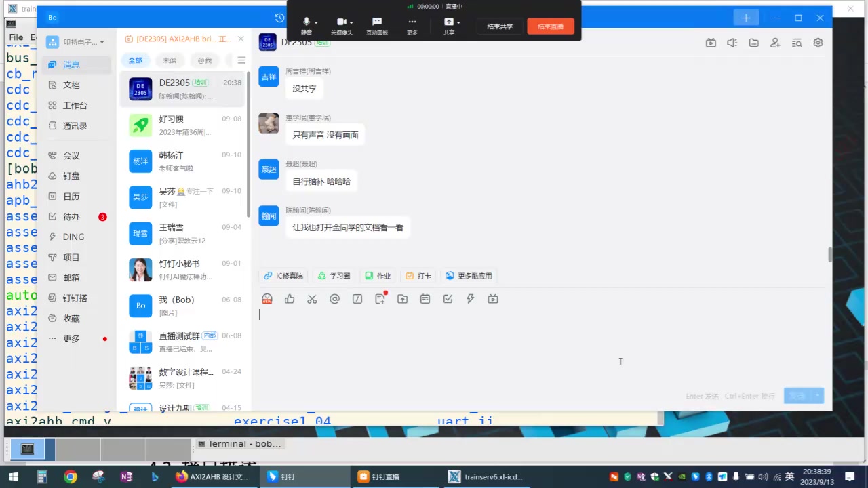
Task: Close the DE2305 AXI2AHB notice banner
Action: pyautogui.click(x=241, y=39)
